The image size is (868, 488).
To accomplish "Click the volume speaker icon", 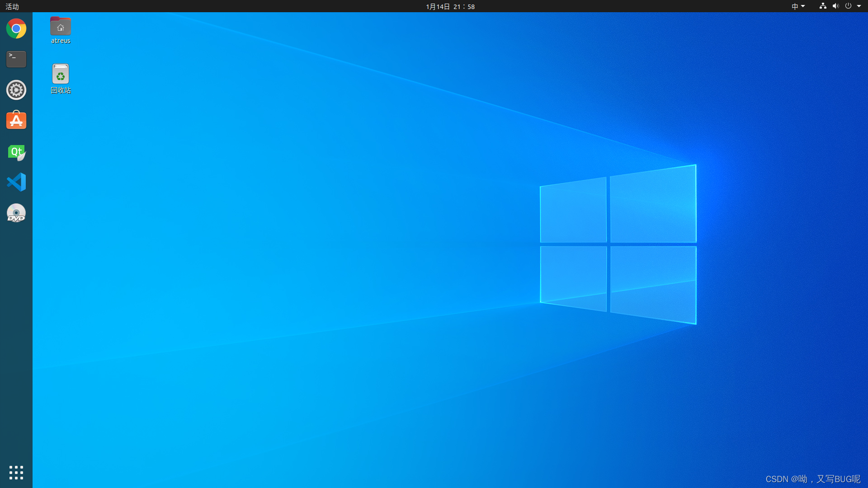I will (835, 6).
